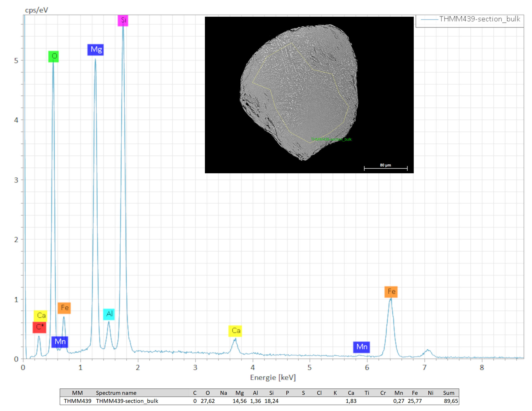Click the cyan Al peak label

coord(109,314)
